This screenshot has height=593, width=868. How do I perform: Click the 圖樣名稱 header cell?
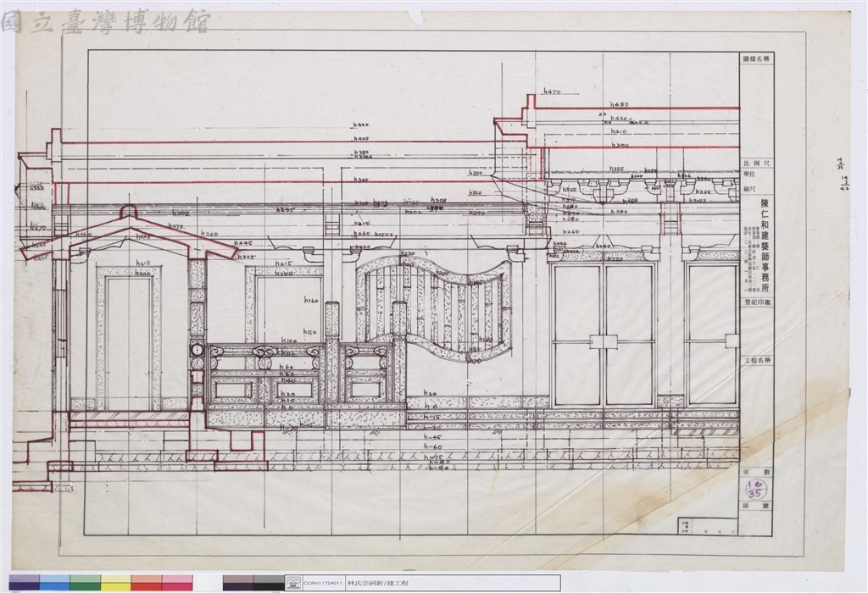(757, 58)
